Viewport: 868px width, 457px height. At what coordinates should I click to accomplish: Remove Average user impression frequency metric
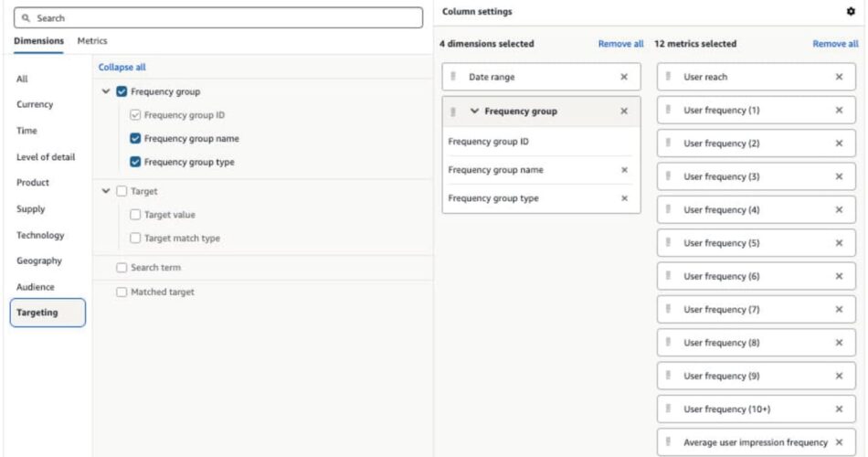tap(839, 442)
